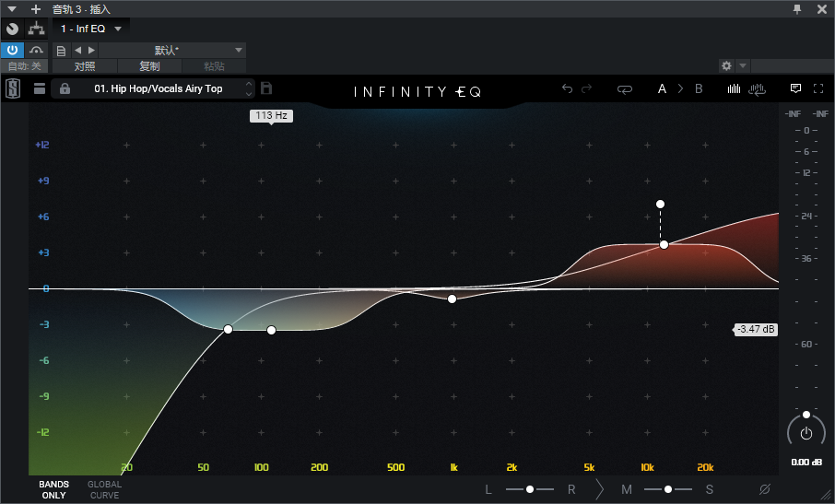Click the compare curve icon

36,50
